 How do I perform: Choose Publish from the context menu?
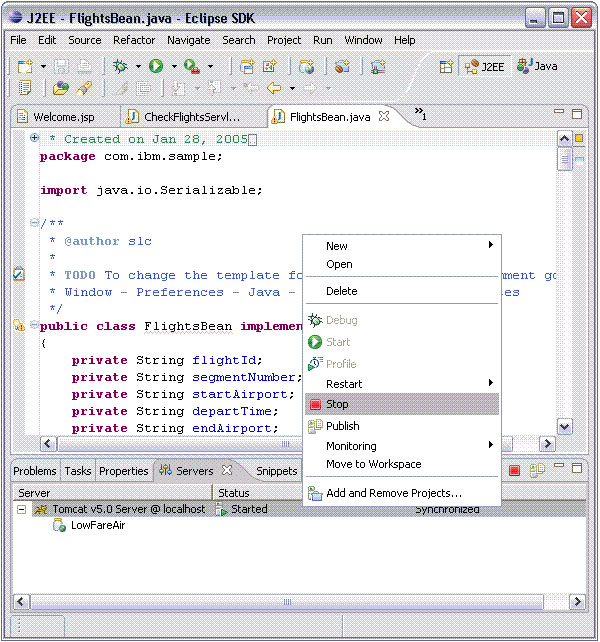coord(402,426)
